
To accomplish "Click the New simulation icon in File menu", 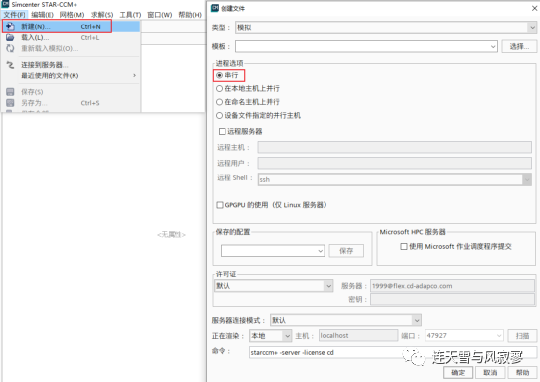I will tap(10, 26).
